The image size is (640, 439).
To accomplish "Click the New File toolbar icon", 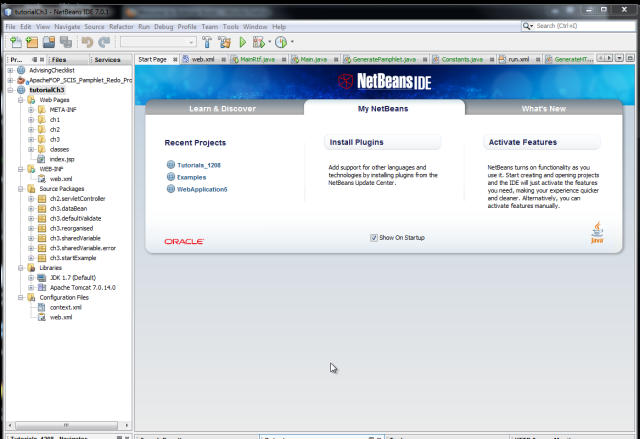I will tap(16, 42).
